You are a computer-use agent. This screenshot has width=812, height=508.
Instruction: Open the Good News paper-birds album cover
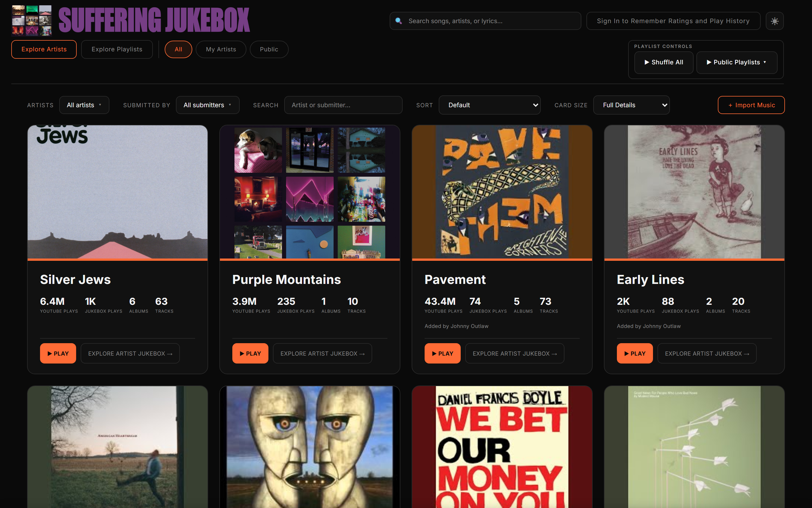point(694,447)
